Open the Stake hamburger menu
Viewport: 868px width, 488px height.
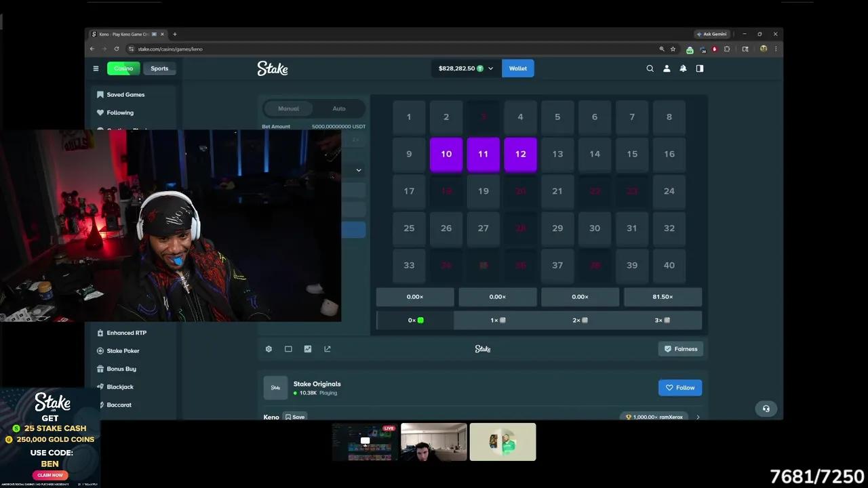pyautogui.click(x=96, y=68)
